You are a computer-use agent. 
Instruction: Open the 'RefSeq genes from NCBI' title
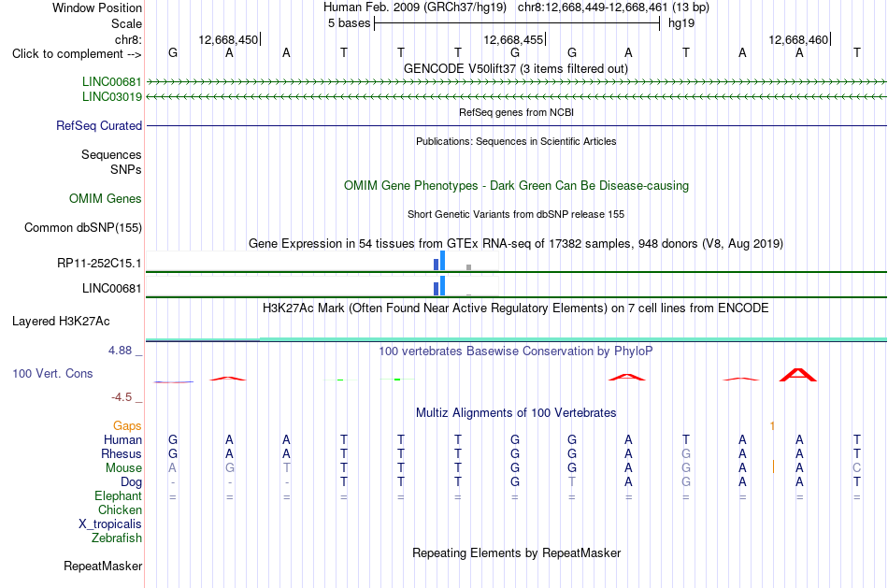click(516, 112)
